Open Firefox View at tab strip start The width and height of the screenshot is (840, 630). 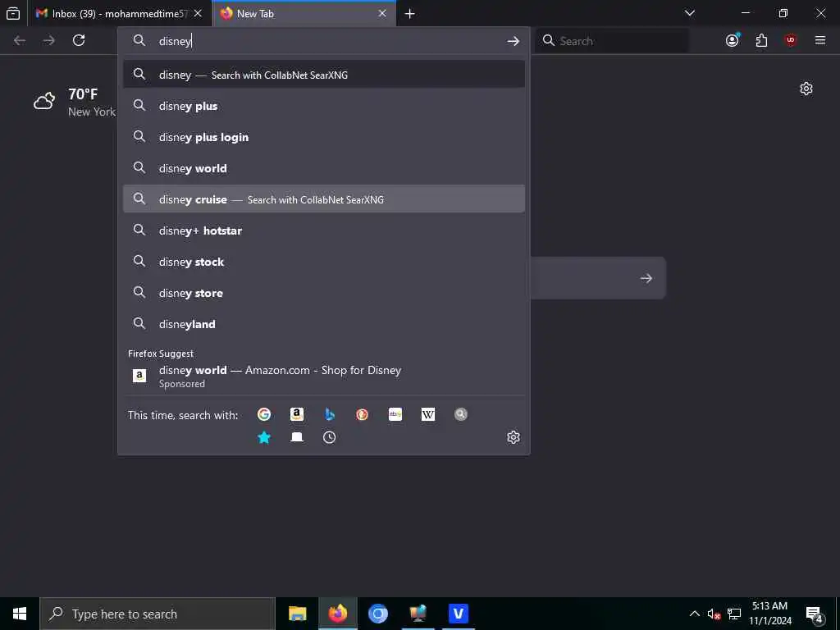[x=13, y=13]
